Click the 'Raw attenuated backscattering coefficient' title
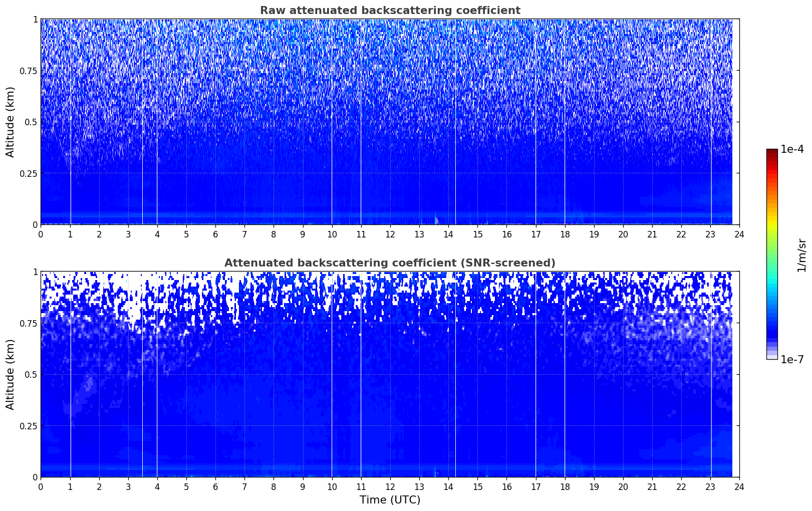The image size is (812, 511). (x=390, y=11)
